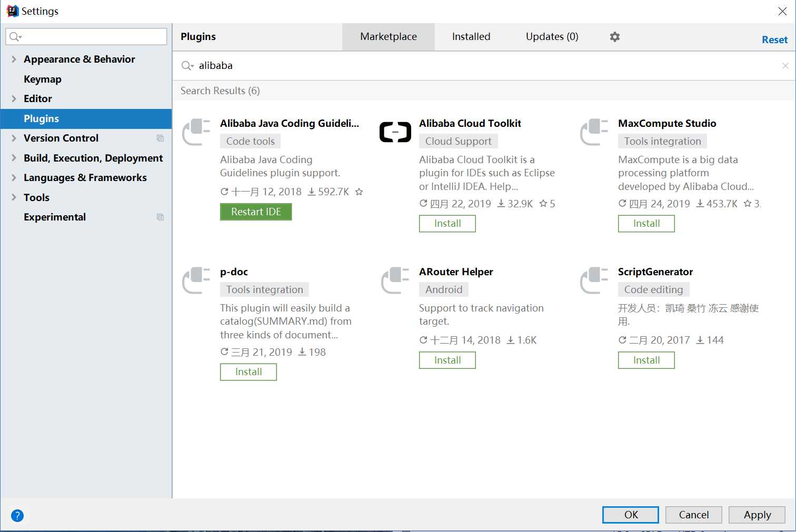Expand the Appearance & Behavior tree node
The width and height of the screenshot is (796, 532).
[14, 59]
